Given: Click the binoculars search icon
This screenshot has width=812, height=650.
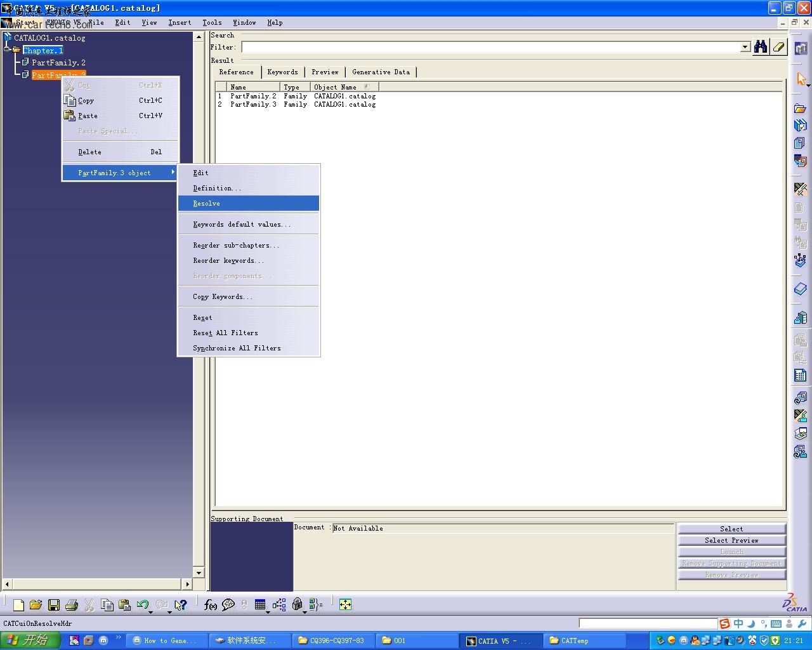Looking at the screenshot, I should pyautogui.click(x=760, y=47).
